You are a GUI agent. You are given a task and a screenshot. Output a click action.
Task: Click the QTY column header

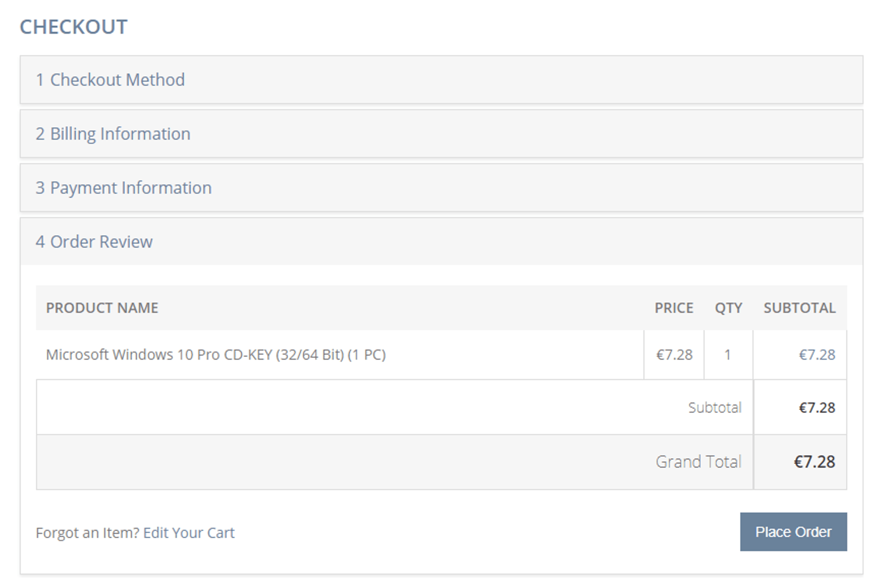728,308
